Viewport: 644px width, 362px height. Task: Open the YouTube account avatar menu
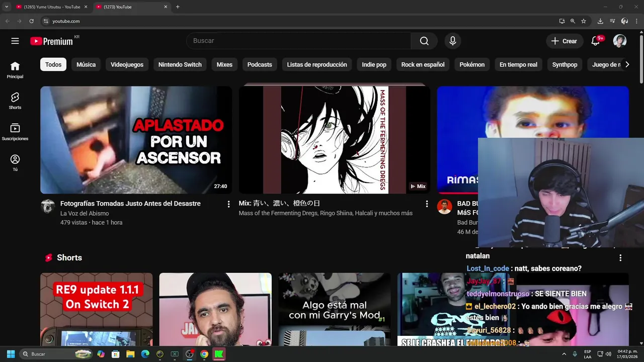point(620,41)
